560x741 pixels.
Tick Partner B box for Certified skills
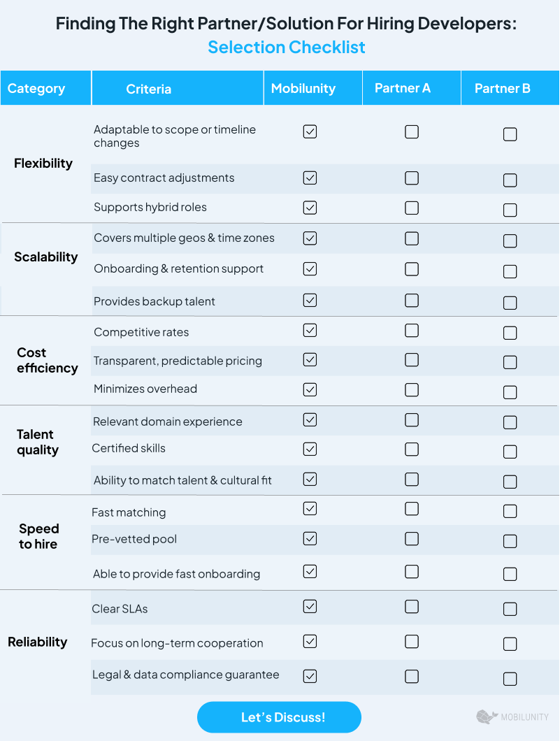coord(510,452)
